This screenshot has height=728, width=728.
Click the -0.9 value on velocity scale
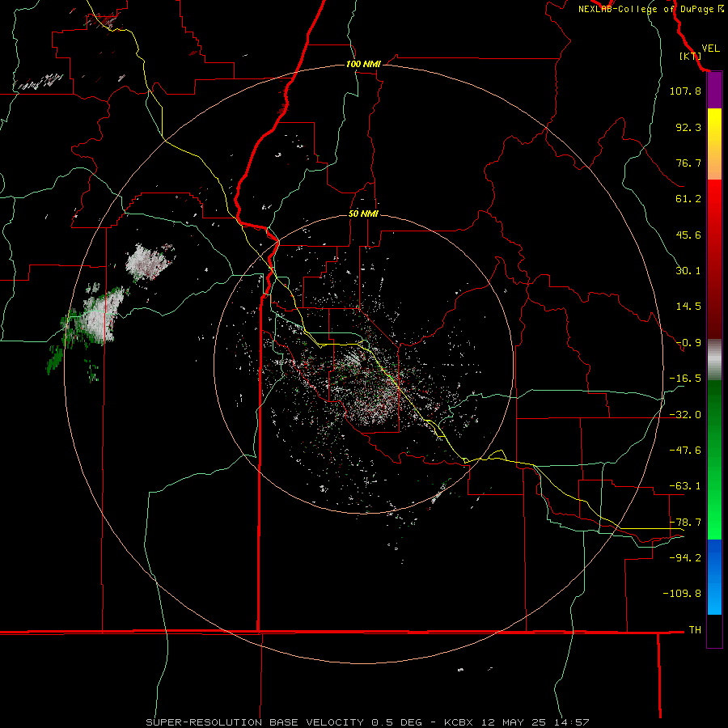pyautogui.click(x=688, y=343)
